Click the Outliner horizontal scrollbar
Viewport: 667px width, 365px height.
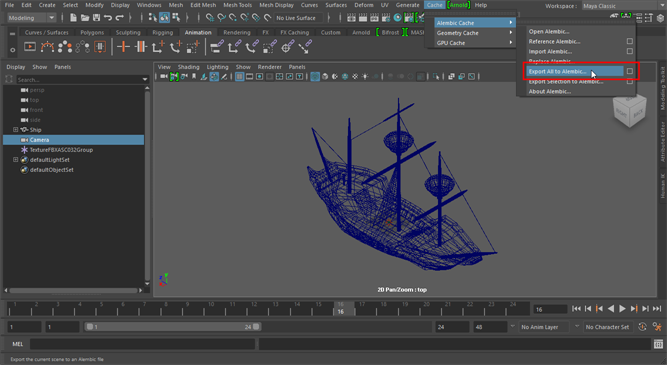[x=73, y=290]
